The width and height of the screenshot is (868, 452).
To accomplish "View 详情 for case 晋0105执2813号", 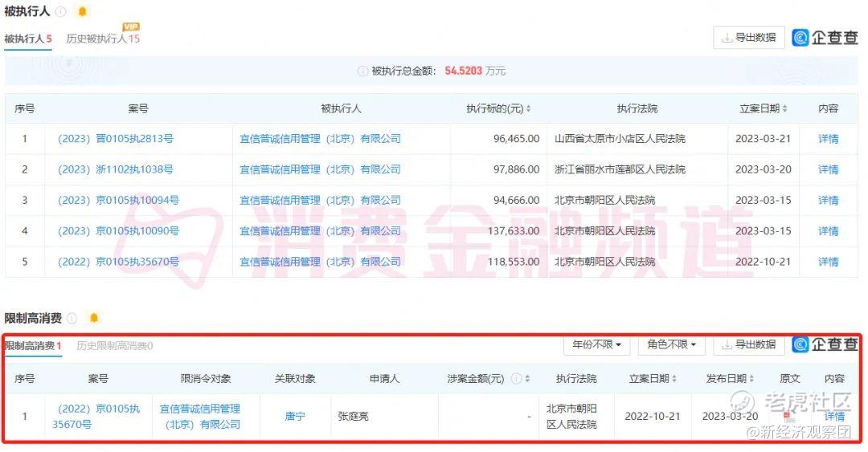I will [828, 139].
